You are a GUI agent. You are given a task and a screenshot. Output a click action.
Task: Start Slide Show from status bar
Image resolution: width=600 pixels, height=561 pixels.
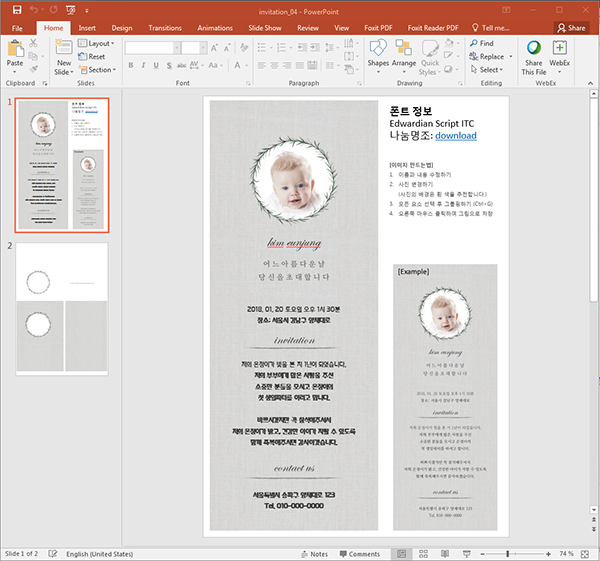tap(466, 554)
